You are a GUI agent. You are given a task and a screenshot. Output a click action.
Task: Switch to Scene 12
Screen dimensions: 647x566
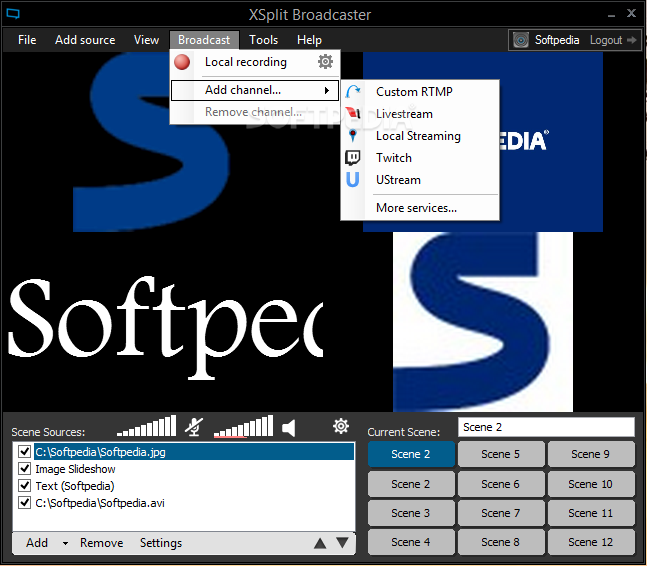tap(591, 542)
